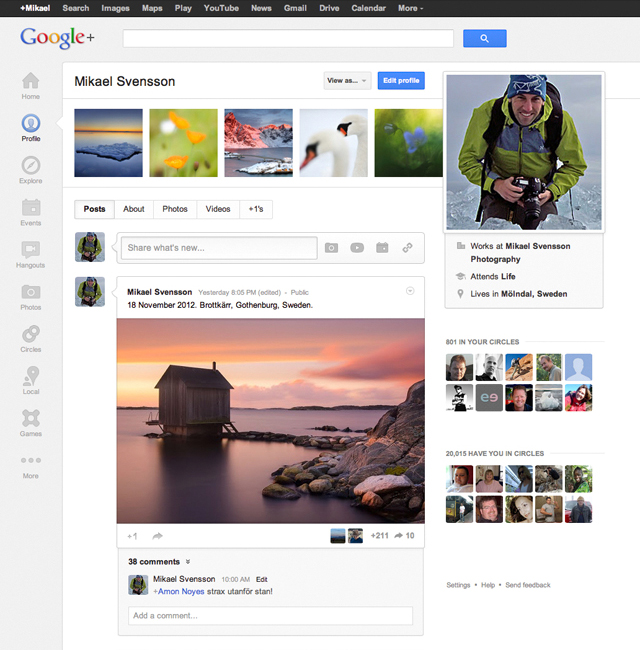Viewport: 640px width, 650px height.
Task: Open the swans scrapbook photo
Action: 334,143
